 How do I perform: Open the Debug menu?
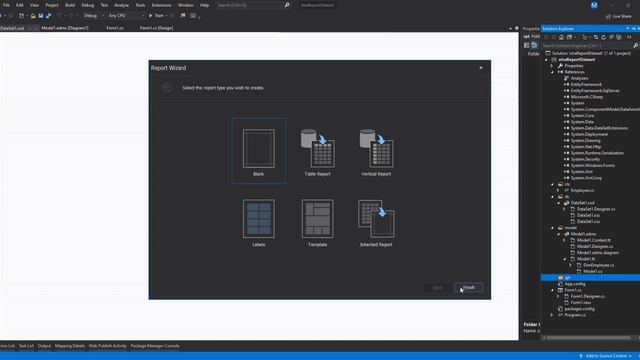[x=88, y=5]
